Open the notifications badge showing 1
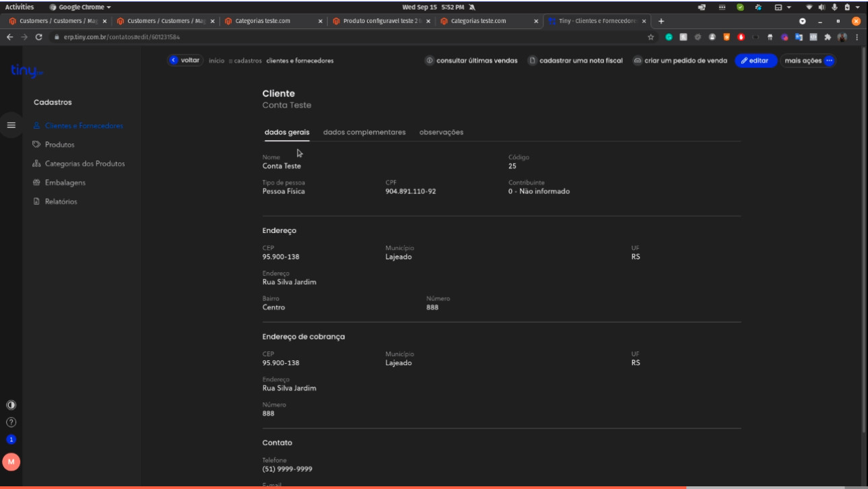868x489 pixels. click(x=11, y=440)
